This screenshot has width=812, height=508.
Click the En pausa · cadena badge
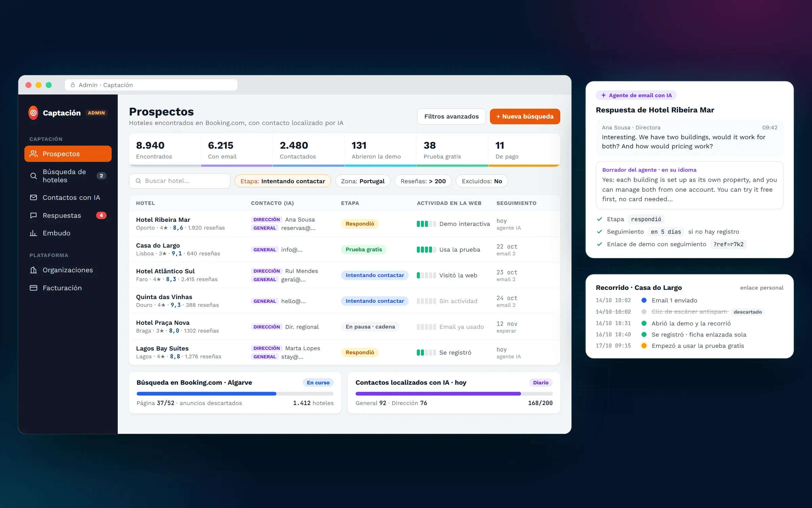pyautogui.click(x=370, y=327)
